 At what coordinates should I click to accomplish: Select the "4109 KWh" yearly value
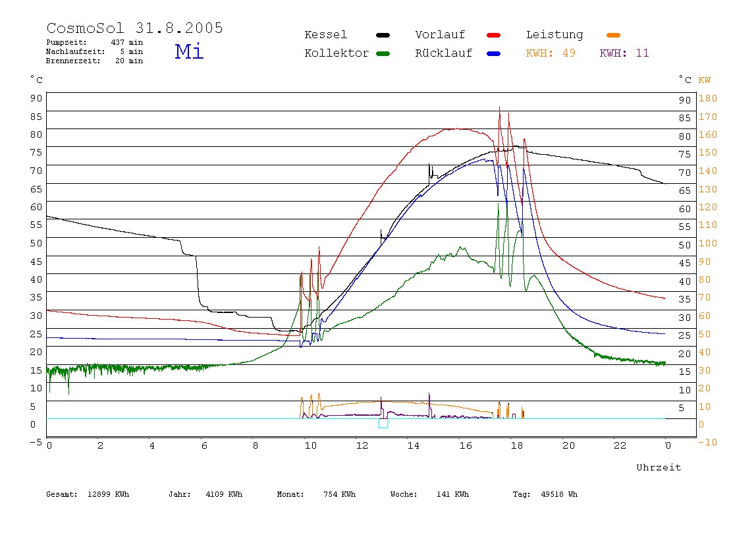[x=224, y=494]
